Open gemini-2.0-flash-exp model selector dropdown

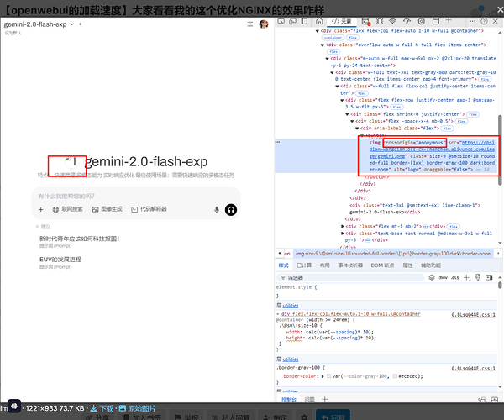click(x=39, y=24)
